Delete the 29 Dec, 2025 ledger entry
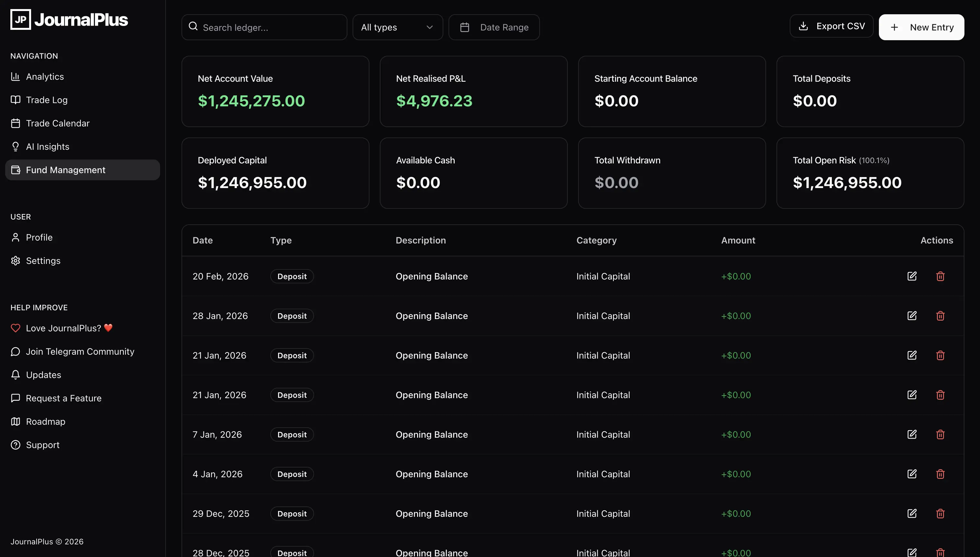The height and width of the screenshot is (557, 980). (940, 513)
